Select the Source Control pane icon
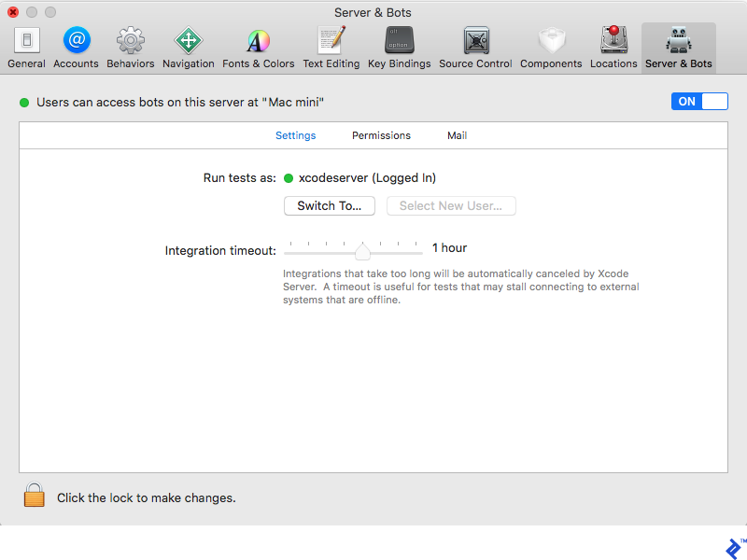 pyautogui.click(x=476, y=42)
